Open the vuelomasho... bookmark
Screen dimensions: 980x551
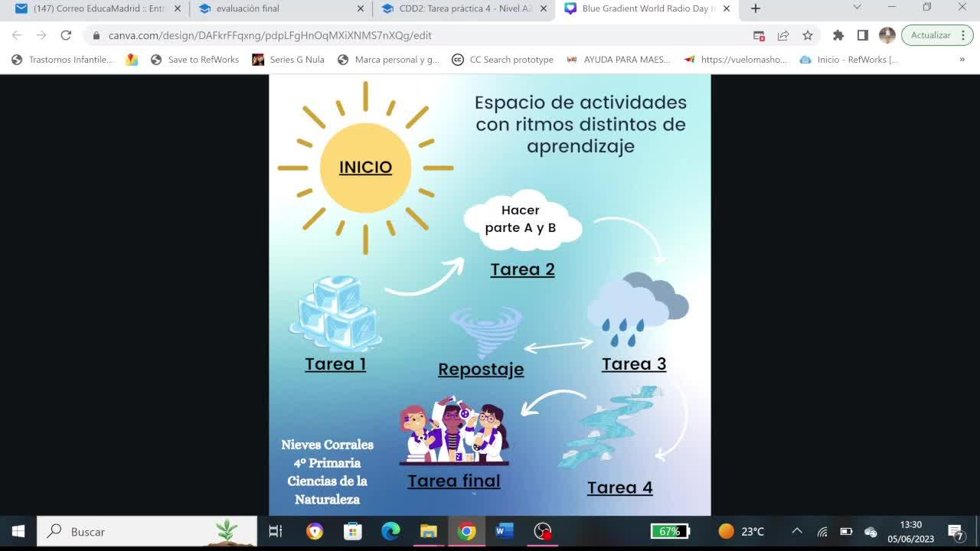click(736, 60)
